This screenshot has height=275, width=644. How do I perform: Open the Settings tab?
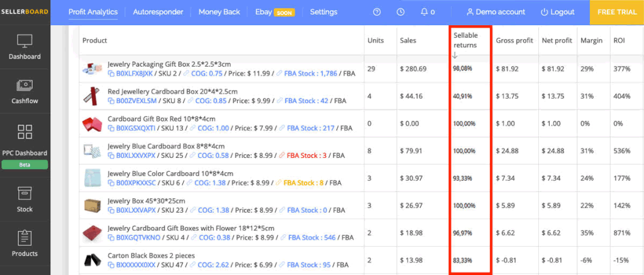coord(324,12)
